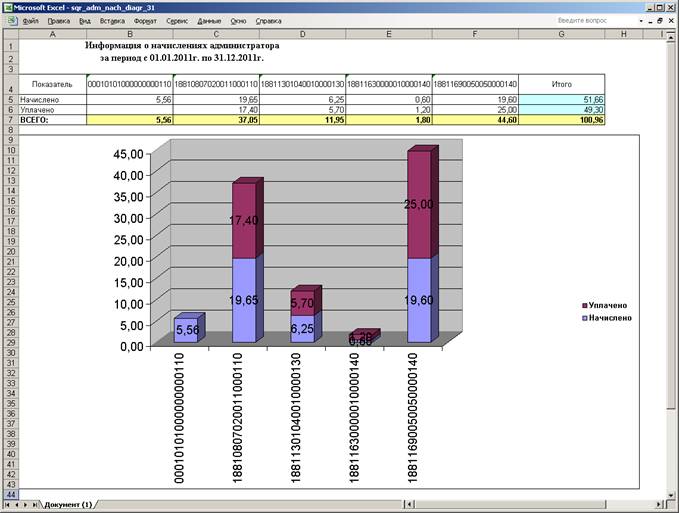
Task: Restore the workbook window inside Excel
Action: [660, 21]
